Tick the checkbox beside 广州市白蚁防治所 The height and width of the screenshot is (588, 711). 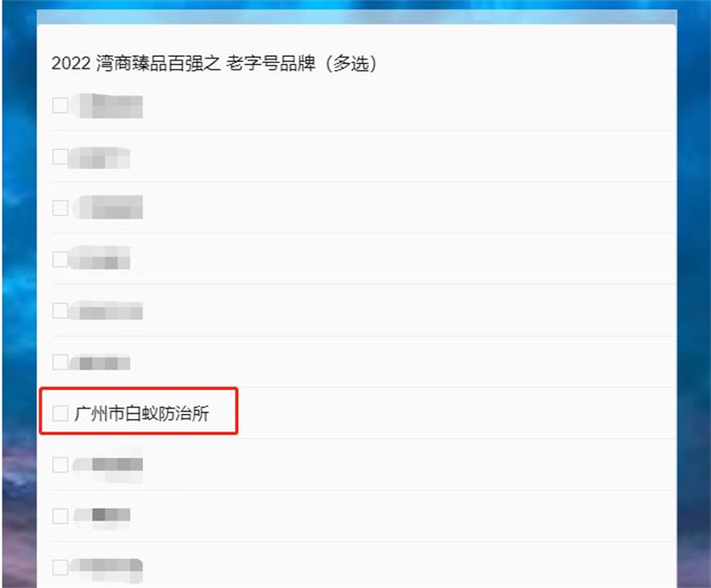tap(60, 413)
